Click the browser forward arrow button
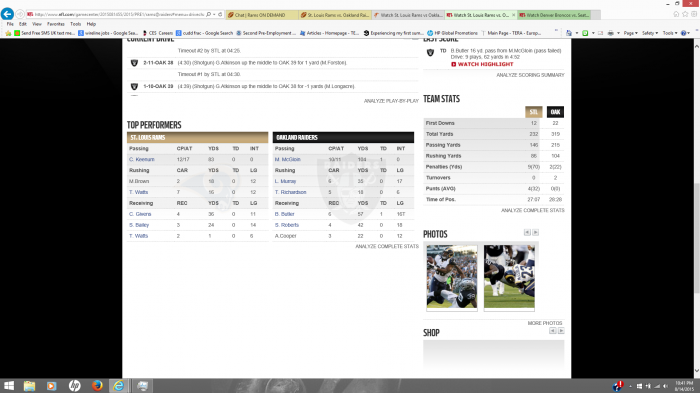The height and width of the screenshot is (393, 700). point(20,14)
